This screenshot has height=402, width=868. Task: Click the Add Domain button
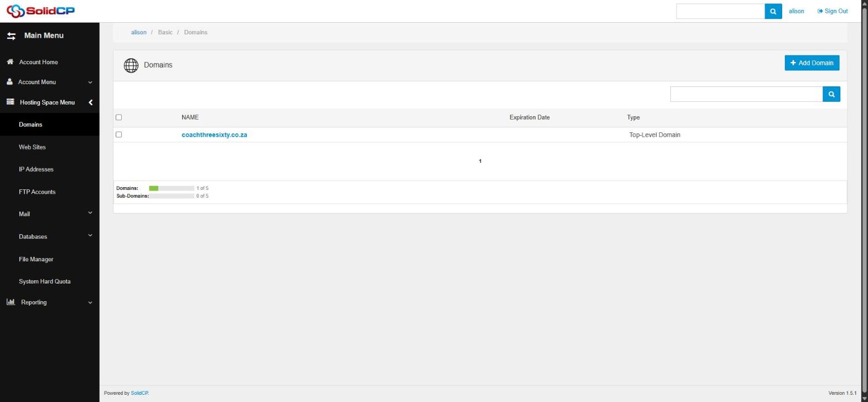[812, 63]
